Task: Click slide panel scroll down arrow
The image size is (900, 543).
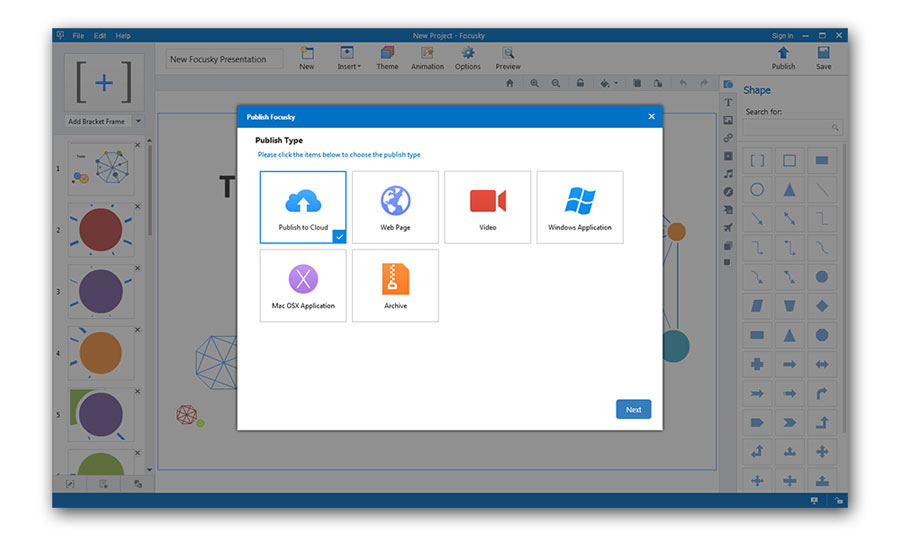Action: coord(149,470)
